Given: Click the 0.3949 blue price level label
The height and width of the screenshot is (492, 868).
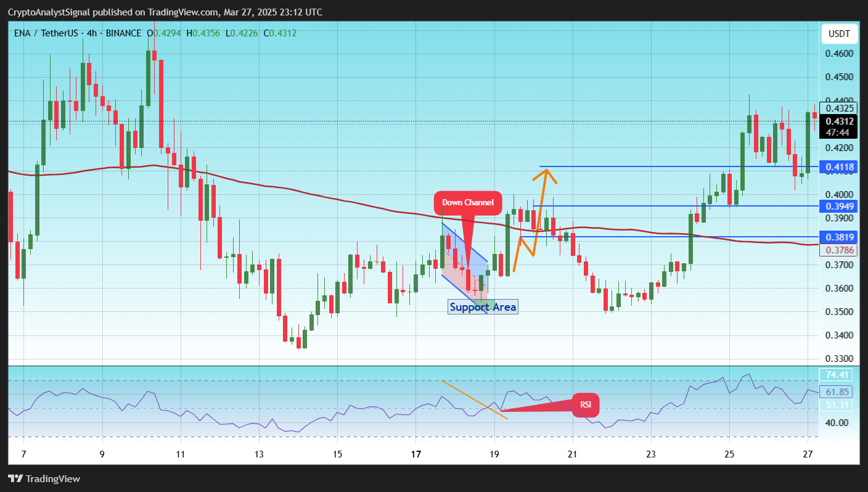Looking at the screenshot, I should (839, 206).
